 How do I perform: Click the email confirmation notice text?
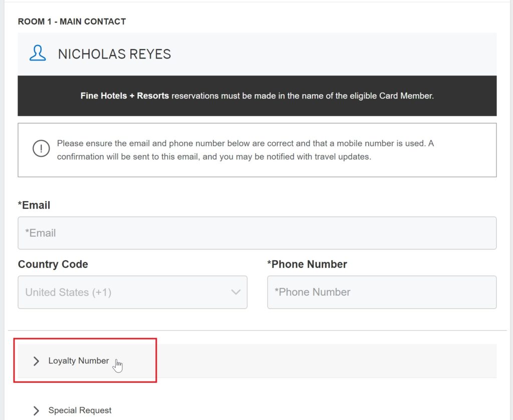pos(245,150)
